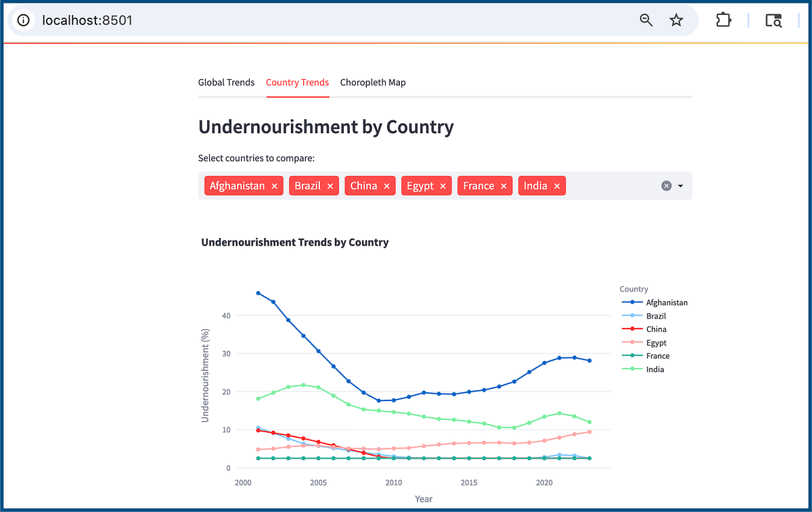Image resolution: width=812 pixels, height=512 pixels.
Task: Expand the country multiselect dropdown arrow
Action: click(681, 186)
